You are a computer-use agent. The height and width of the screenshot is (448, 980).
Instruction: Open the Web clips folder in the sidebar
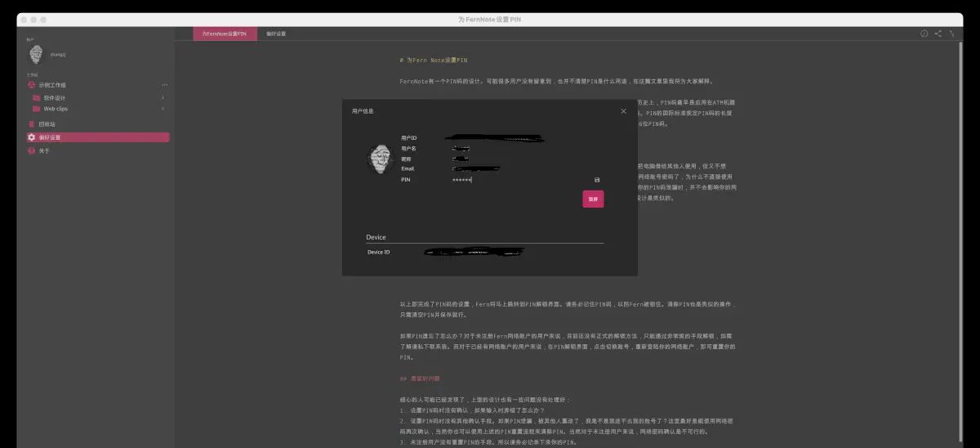click(x=98, y=108)
